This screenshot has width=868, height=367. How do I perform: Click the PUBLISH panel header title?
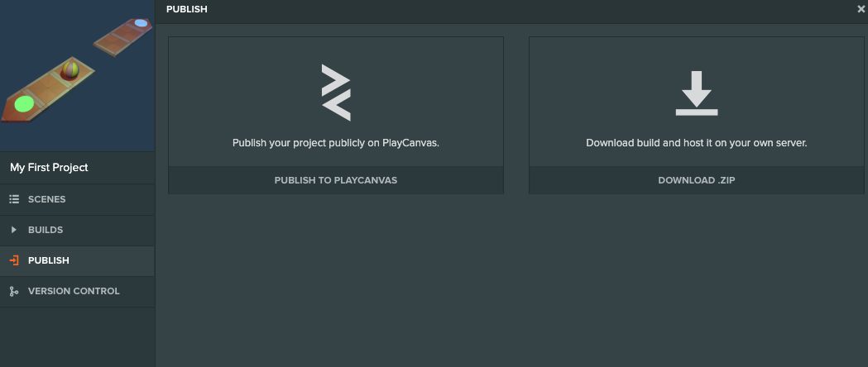pyautogui.click(x=186, y=9)
